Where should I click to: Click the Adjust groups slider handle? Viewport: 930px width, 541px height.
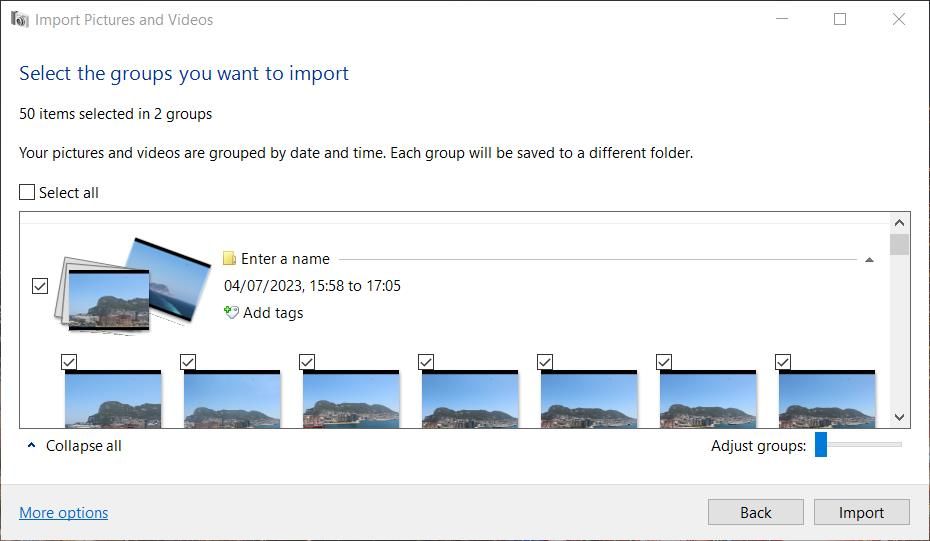821,444
